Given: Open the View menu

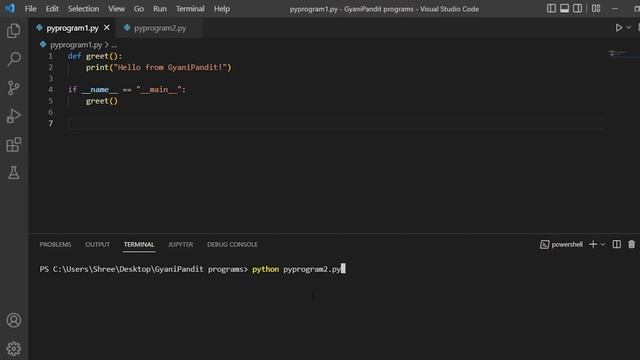Looking at the screenshot, I should (x=116, y=9).
